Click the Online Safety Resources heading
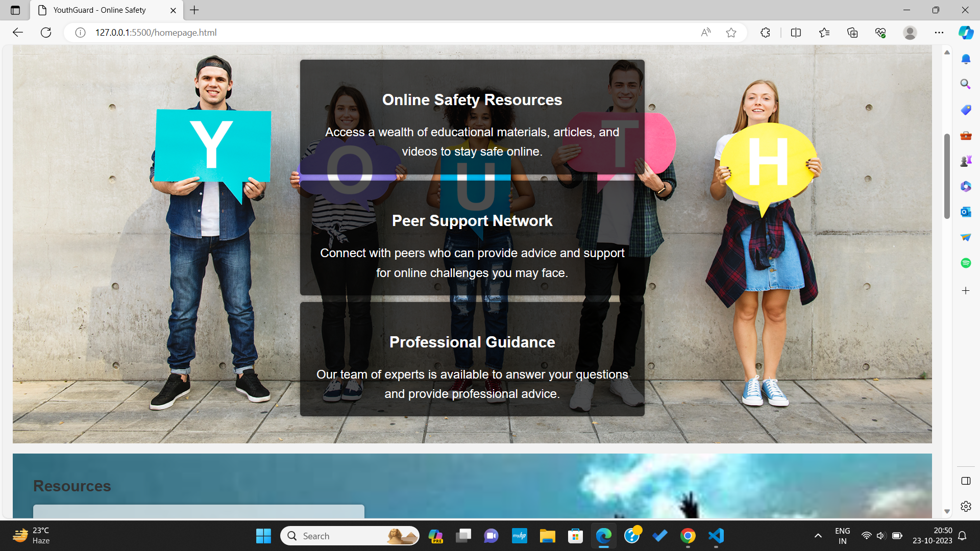 tap(472, 100)
